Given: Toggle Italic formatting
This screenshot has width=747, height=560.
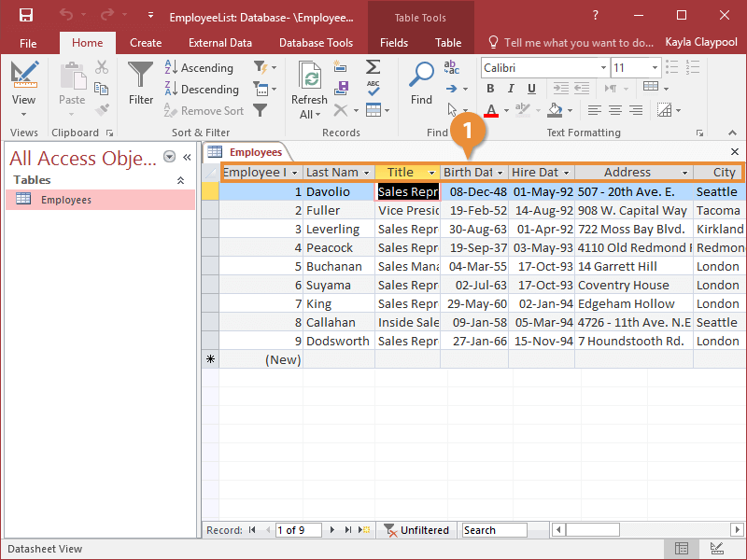Looking at the screenshot, I should 511,88.
